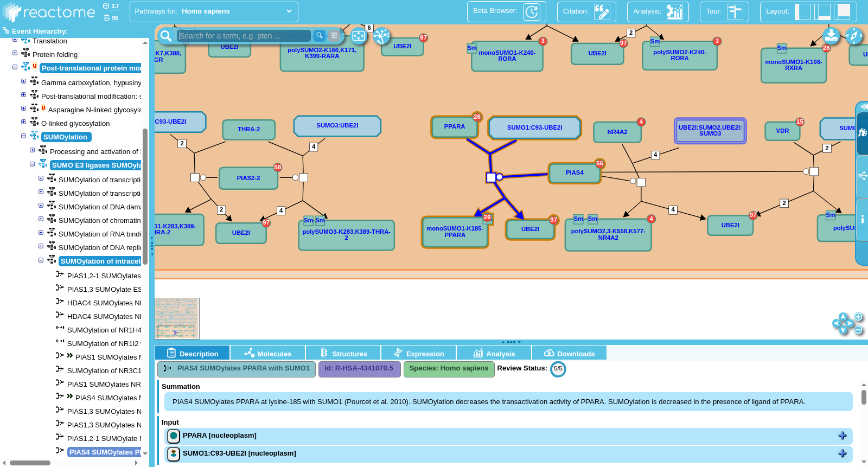Toggle the second layout (bottom panel) option

[822, 11]
